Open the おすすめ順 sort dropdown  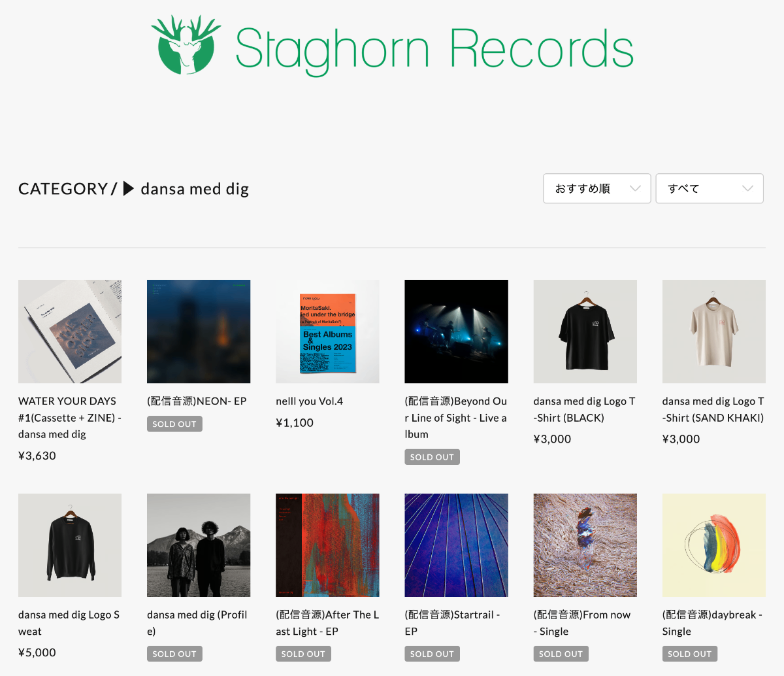click(x=597, y=188)
